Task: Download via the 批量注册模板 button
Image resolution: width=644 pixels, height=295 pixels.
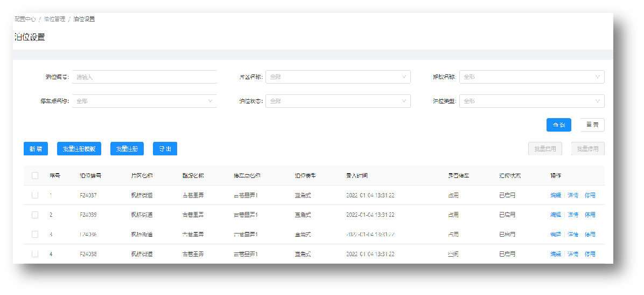Action: pyautogui.click(x=79, y=149)
